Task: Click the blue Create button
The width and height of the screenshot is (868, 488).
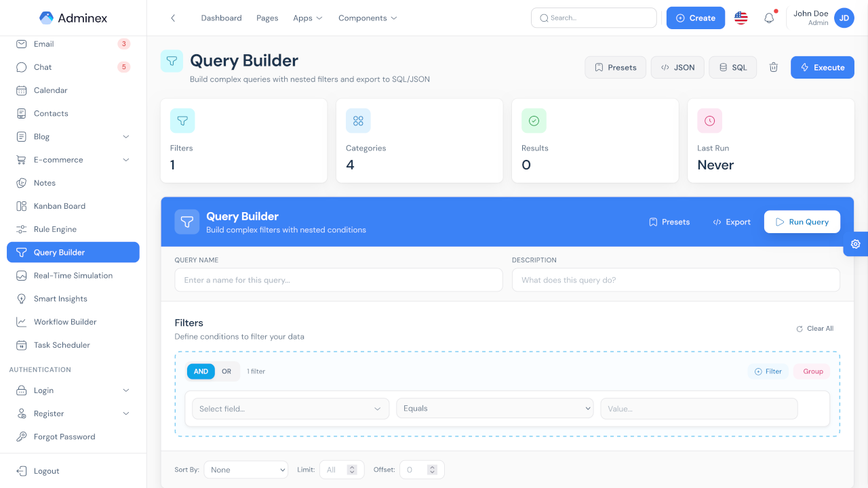Action: pos(696,18)
